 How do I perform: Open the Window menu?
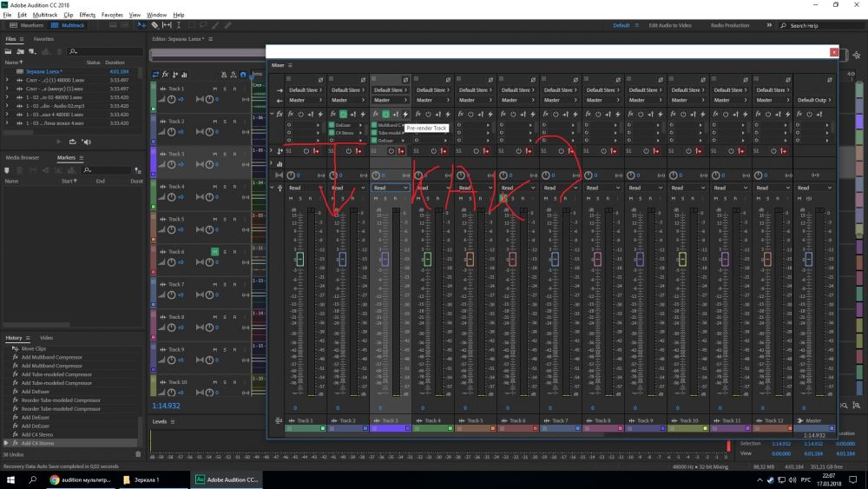[x=156, y=15]
